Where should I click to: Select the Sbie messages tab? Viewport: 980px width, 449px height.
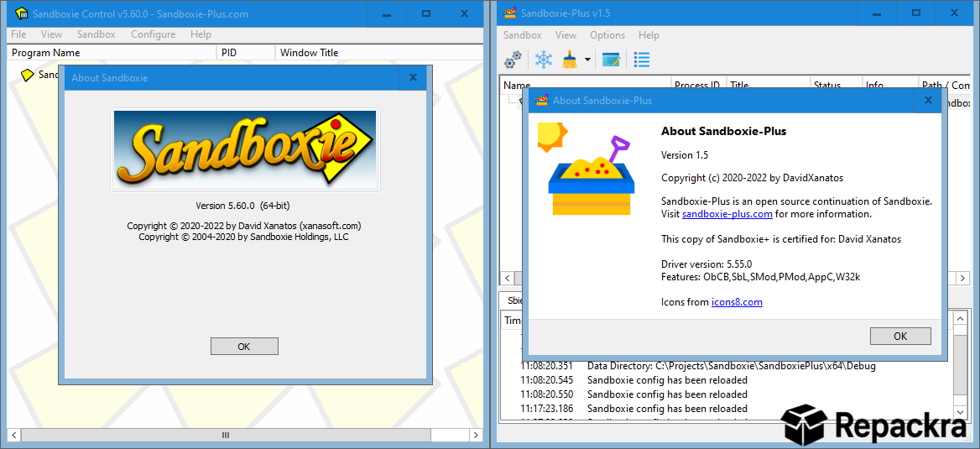pos(513,300)
